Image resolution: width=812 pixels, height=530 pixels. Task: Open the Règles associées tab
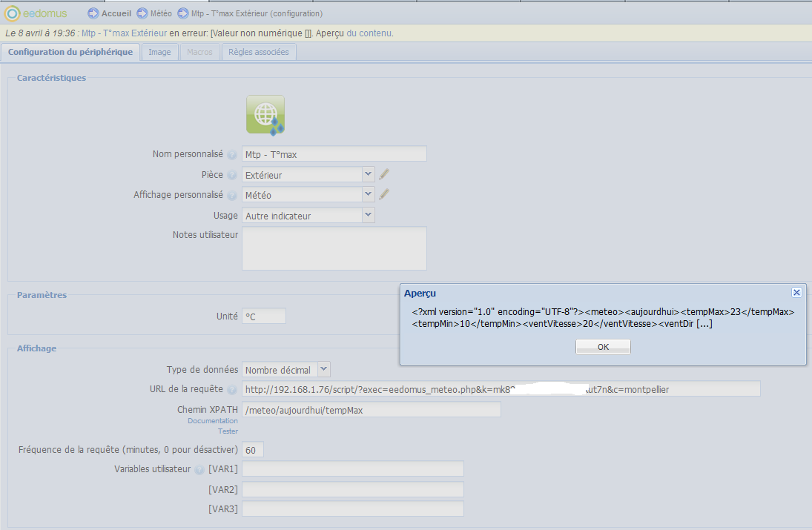click(x=260, y=52)
